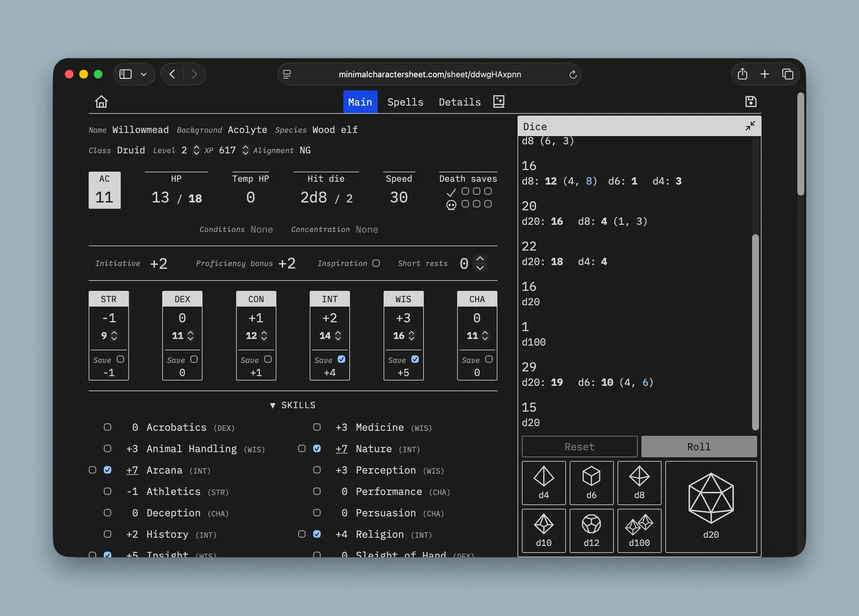The height and width of the screenshot is (616, 859).
Task: Select the d20 die
Action: [711, 506]
